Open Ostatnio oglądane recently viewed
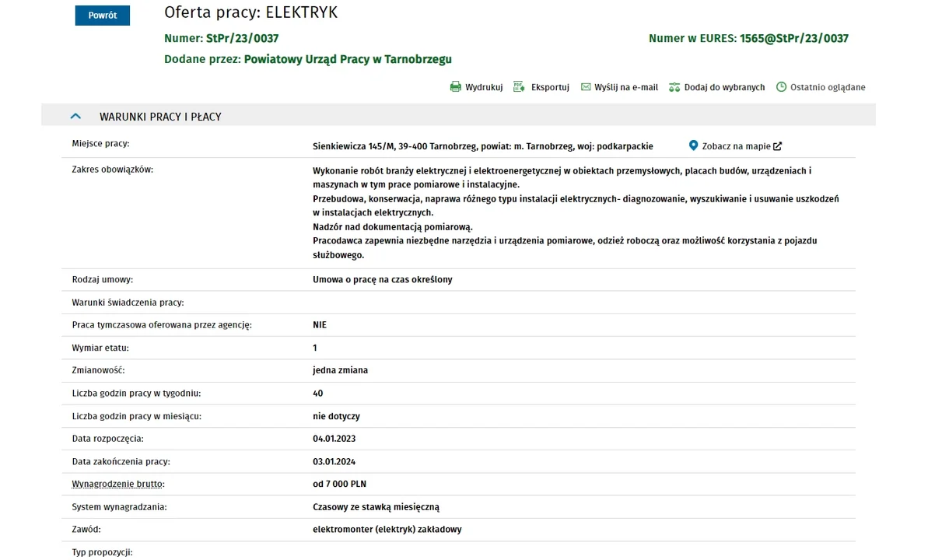The image size is (942, 560). tap(828, 87)
